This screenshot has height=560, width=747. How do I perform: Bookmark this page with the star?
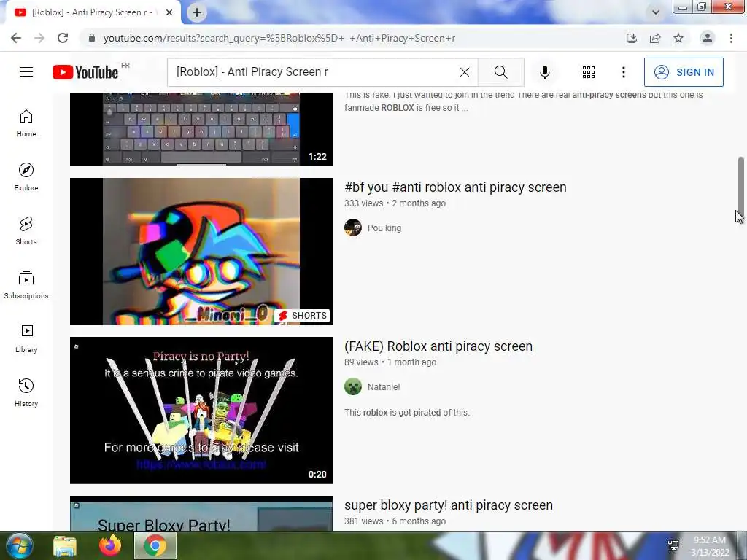coord(678,38)
